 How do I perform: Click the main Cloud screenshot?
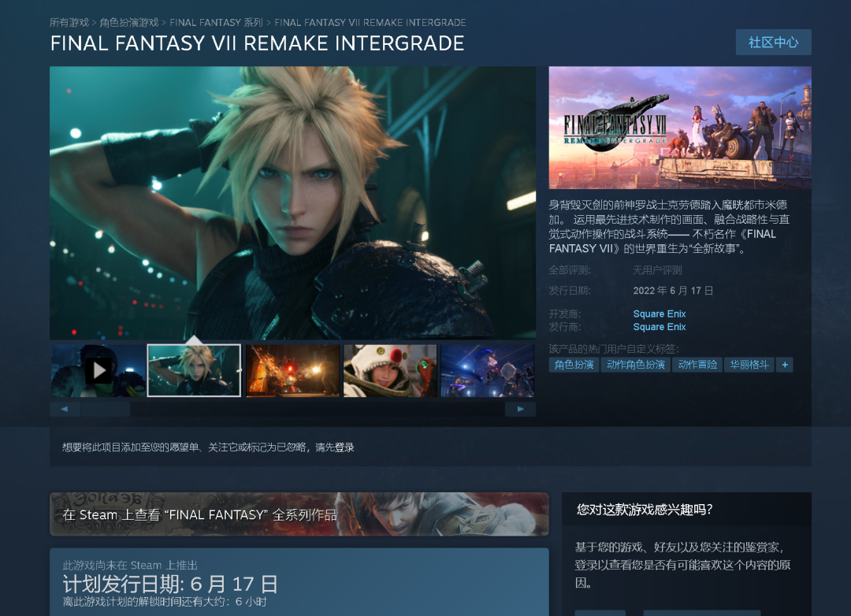pyautogui.click(x=292, y=203)
